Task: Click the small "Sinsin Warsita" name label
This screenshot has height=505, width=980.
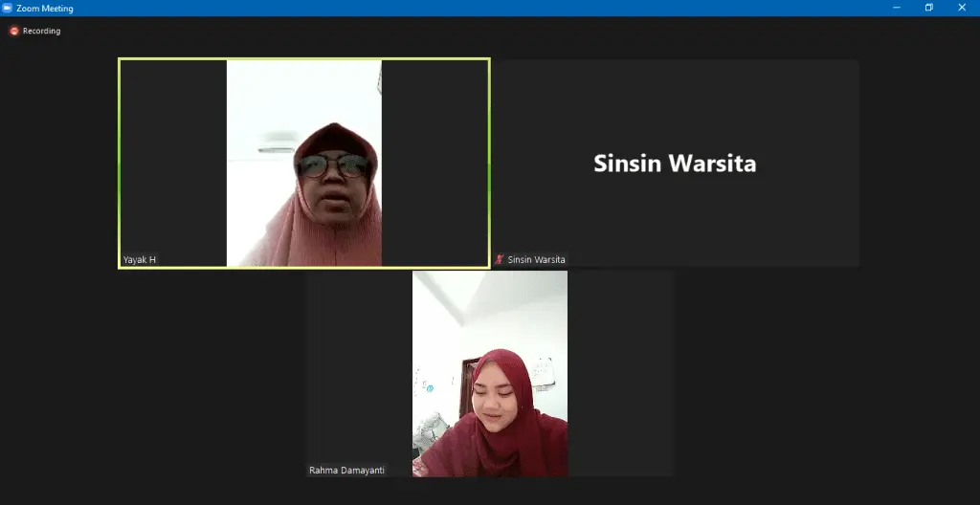Action: (536, 259)
